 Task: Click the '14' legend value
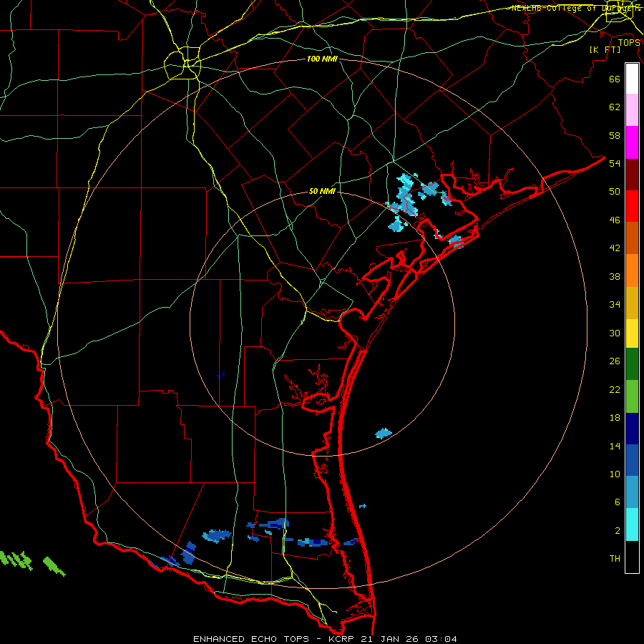(x=615, y=446)
